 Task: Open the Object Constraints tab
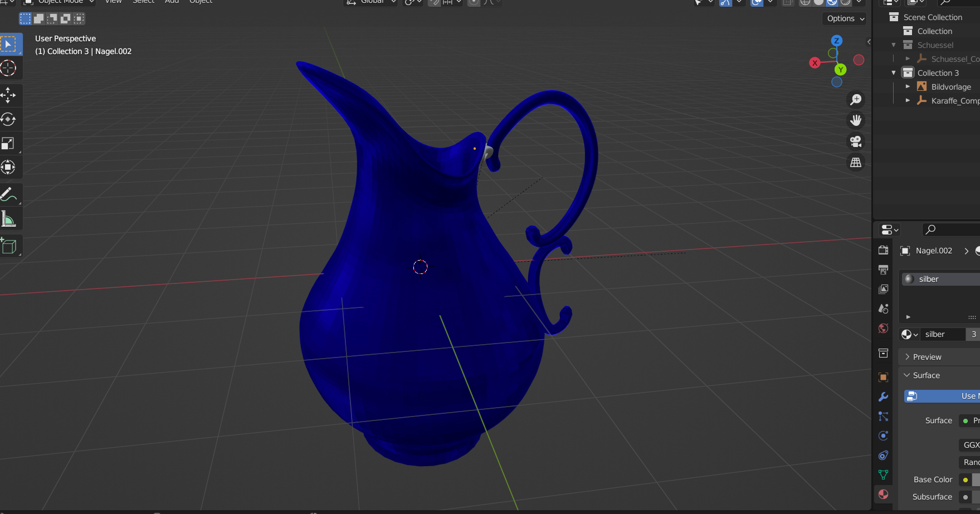click(883, 456)
